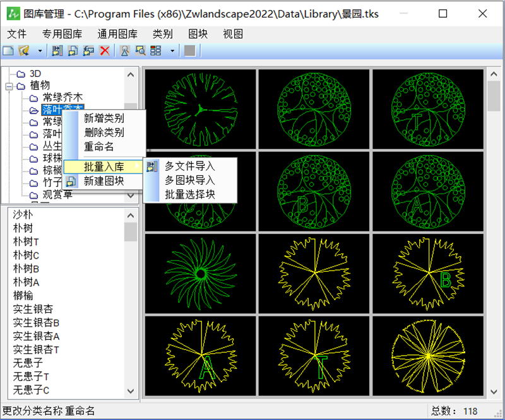Select 多图块导入 submenu item
505x420 pixels.
pos(190,180)
